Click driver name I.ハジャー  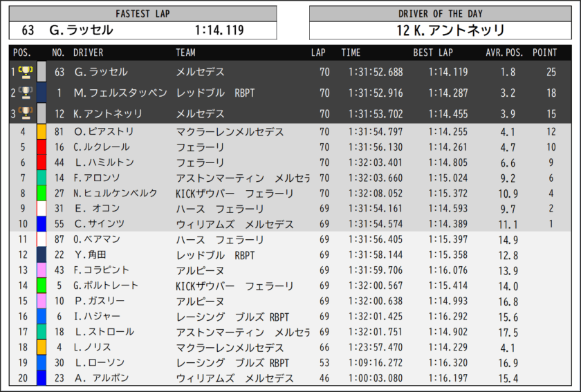pos(97,317)
